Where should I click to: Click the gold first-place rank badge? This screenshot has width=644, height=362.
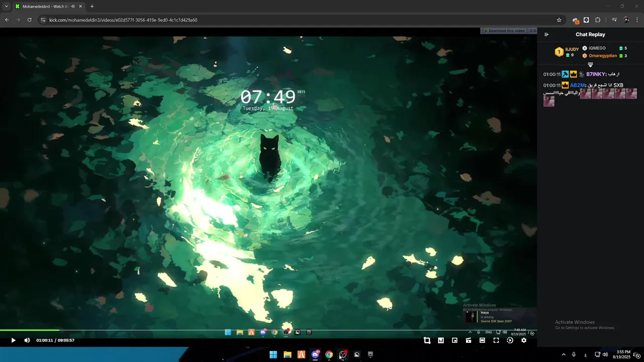(559, 52)
